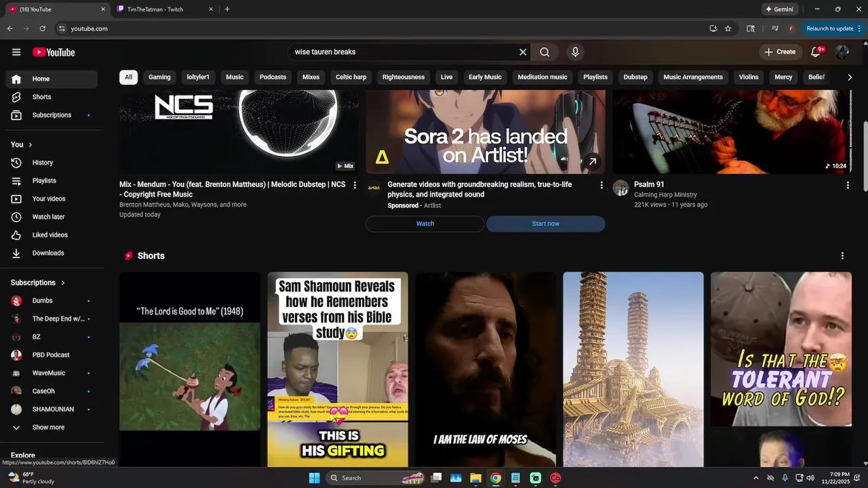
Task: Open the CaseOh subscription
Action: point(52,391)
